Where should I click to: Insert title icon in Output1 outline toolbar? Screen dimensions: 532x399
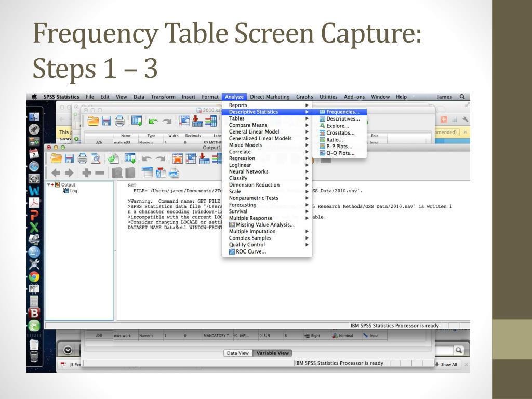tap(161, 172)
